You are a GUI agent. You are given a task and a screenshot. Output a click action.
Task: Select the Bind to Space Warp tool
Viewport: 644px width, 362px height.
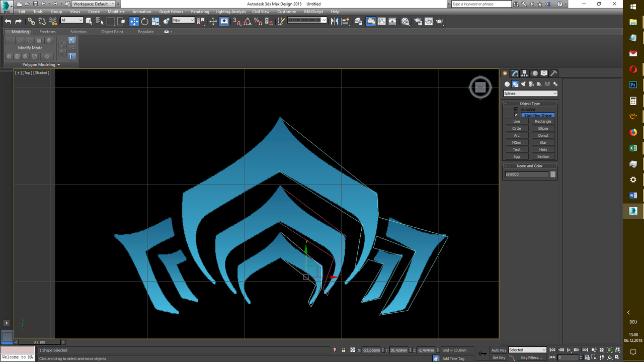pyautogui.click(x=53, y=21)
